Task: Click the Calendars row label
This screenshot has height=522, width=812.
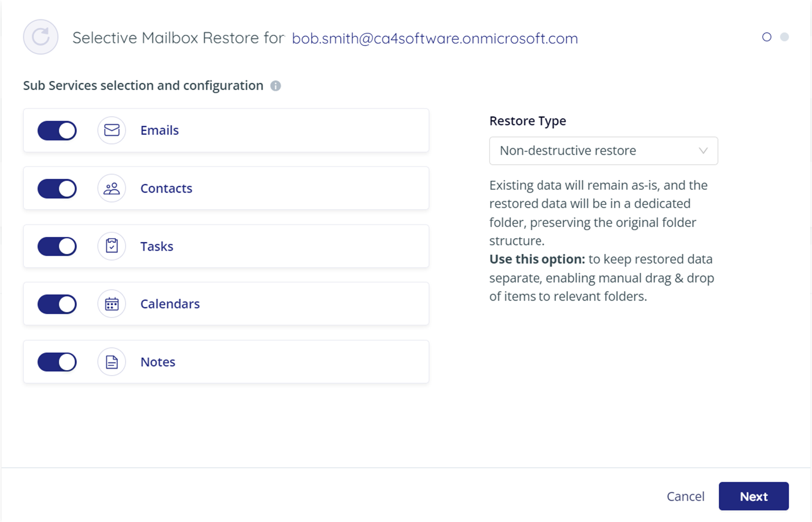Action: tap(170, 304)
